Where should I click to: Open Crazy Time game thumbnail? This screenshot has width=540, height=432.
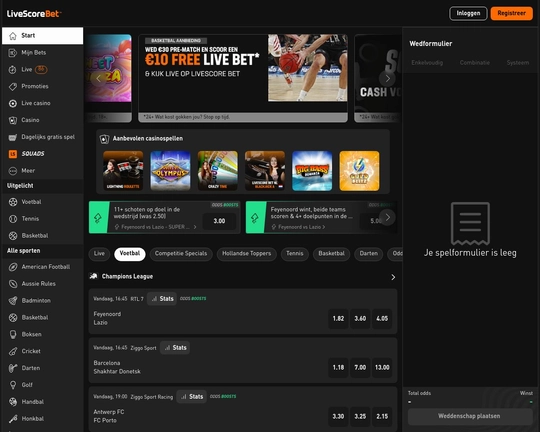218,171
